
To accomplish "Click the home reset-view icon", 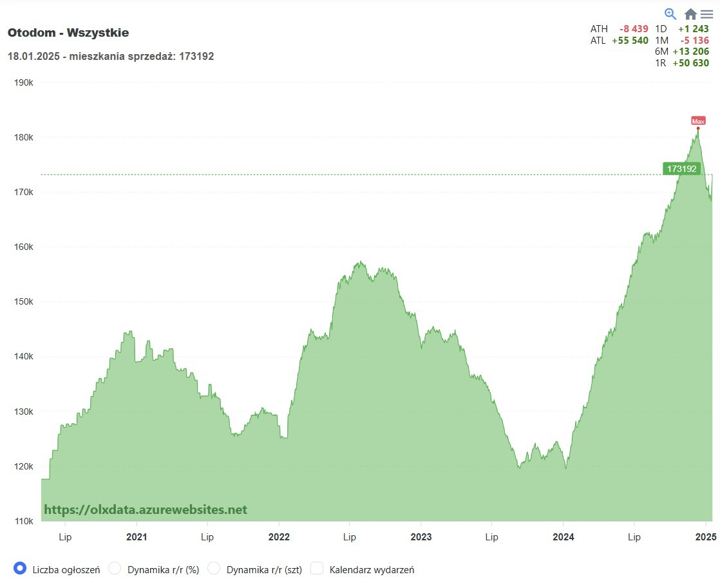I will click(690, 14).
